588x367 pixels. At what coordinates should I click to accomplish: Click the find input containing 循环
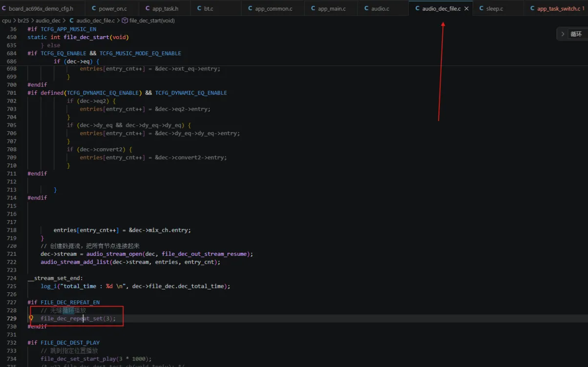click(578, 34)
